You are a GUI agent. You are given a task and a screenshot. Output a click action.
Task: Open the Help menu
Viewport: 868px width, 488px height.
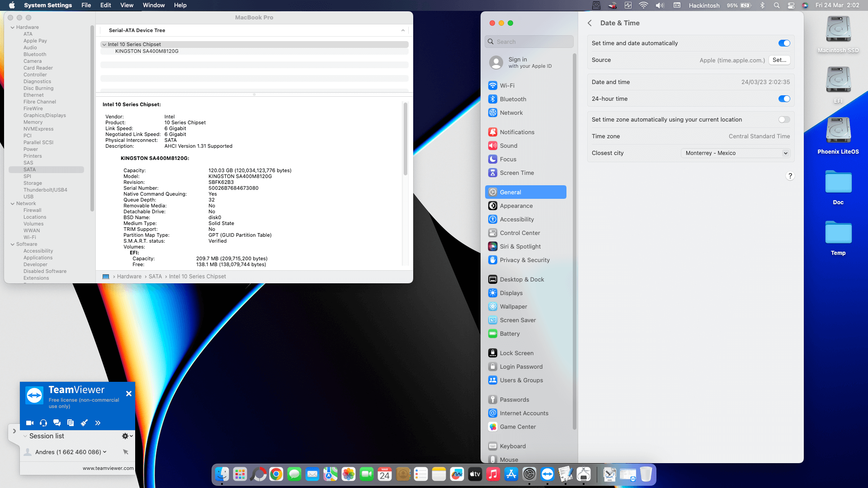pos(180,5)
